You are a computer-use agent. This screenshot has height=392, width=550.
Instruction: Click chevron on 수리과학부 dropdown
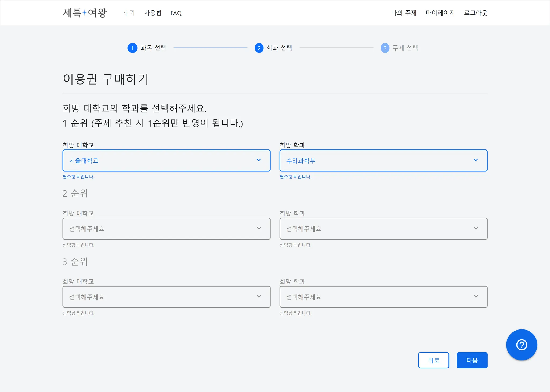tap(476, 160)
